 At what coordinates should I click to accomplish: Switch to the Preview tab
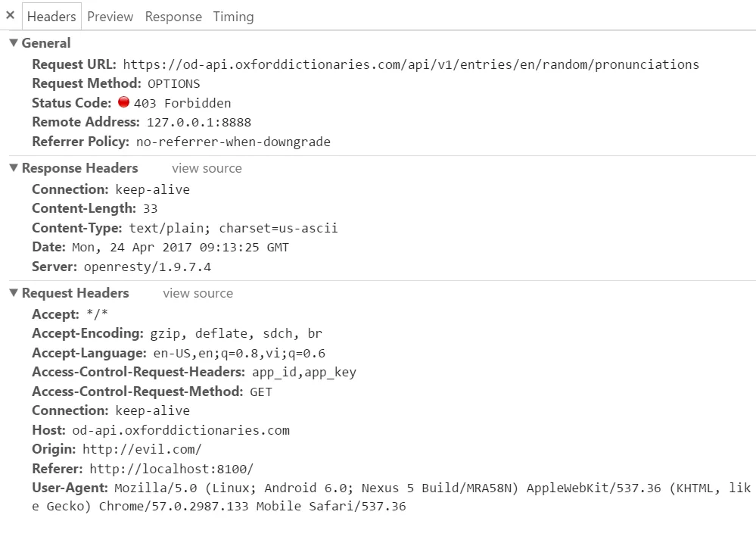tap(110, 17)
